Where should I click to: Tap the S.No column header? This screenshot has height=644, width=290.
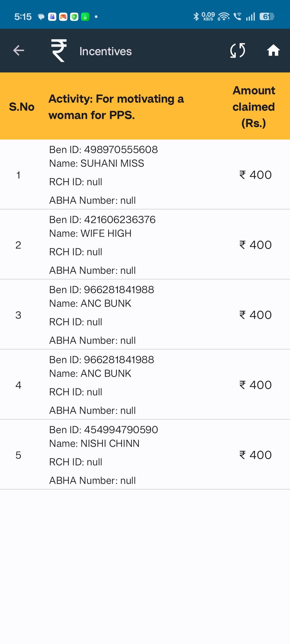(x=22, y=107)
